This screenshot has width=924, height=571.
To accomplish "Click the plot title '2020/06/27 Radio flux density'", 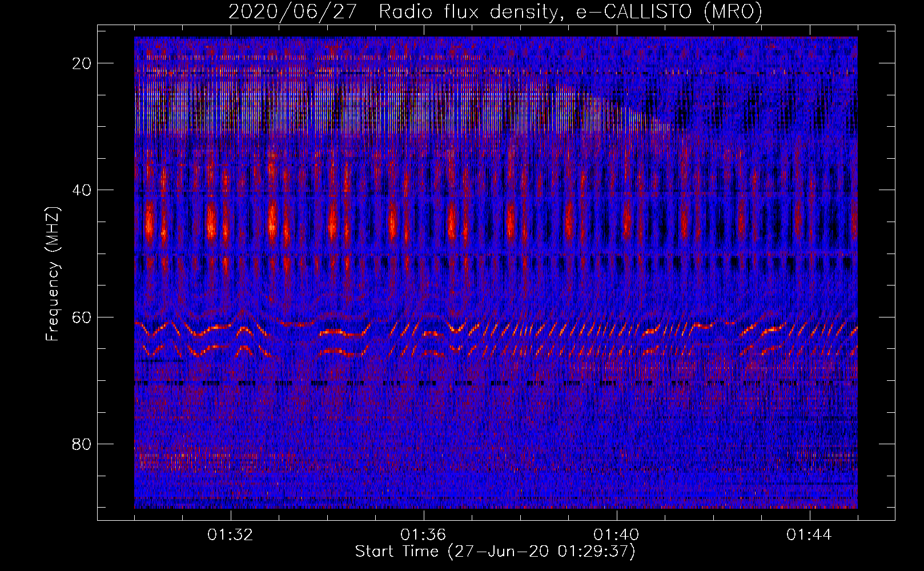I will click(x=393, y=12).
